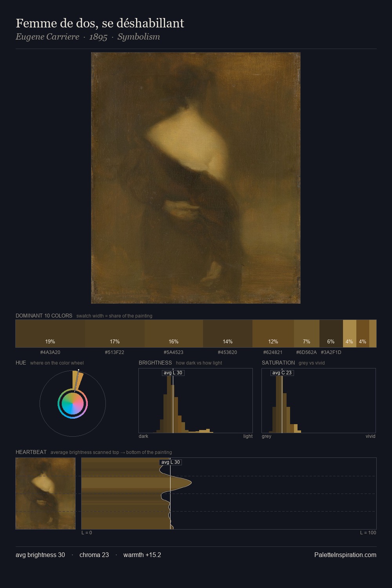Click the brightness histogram chart
This screenshot has width=392, height=588.
coord(196,401)
